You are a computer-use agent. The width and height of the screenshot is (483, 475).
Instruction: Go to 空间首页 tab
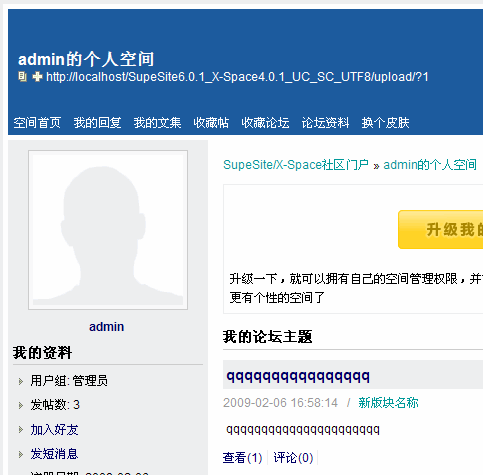tap(37, 123)
